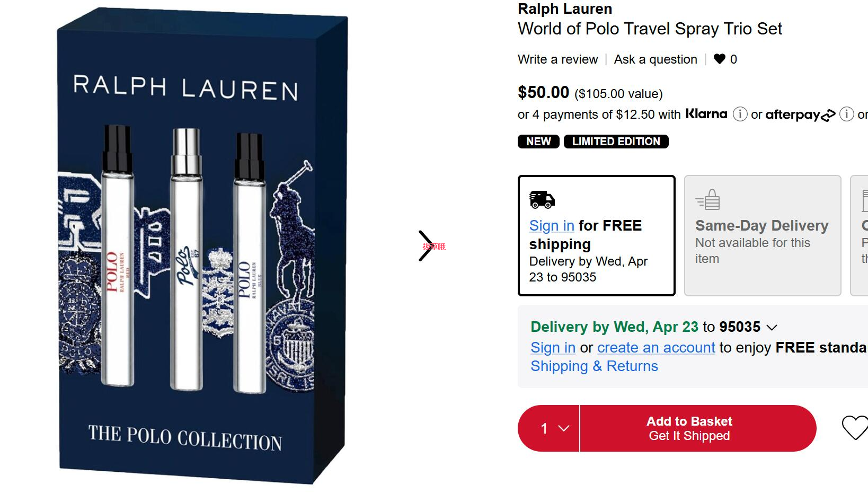This screenshot has height=493, width=868.
Task: Click the shipping truck icon
Action: 542,200
